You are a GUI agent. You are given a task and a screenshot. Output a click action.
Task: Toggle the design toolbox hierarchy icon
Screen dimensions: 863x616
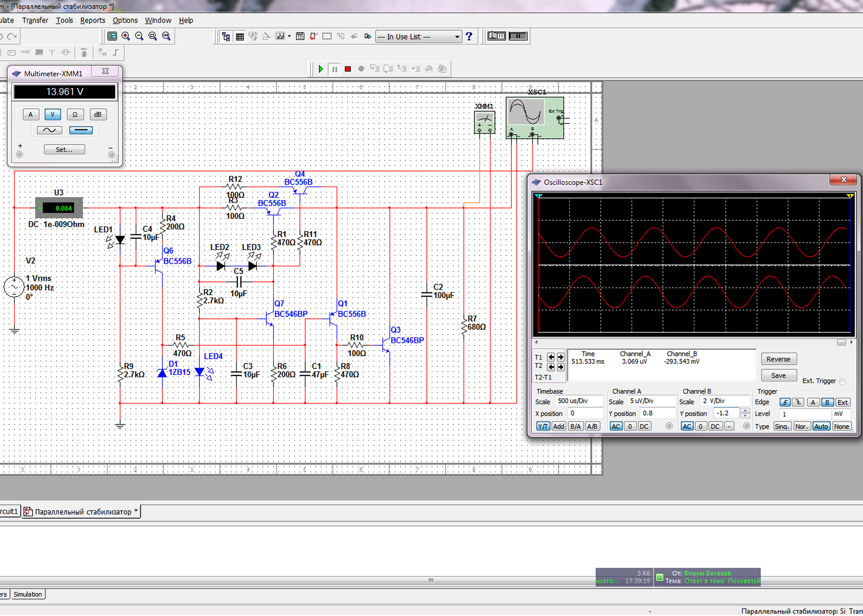point(226,37)
